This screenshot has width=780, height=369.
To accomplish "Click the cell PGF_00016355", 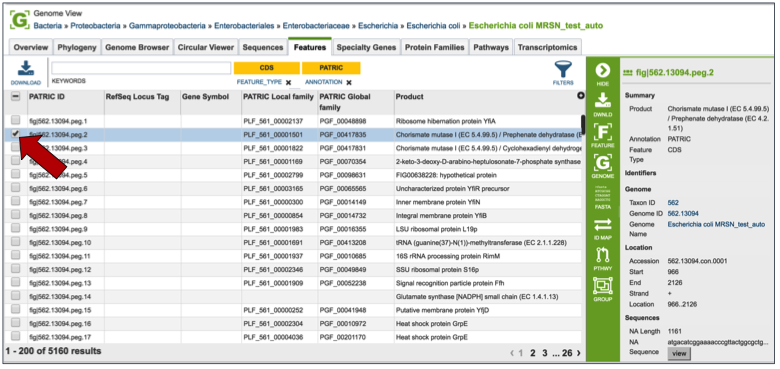I will point(342,229).
